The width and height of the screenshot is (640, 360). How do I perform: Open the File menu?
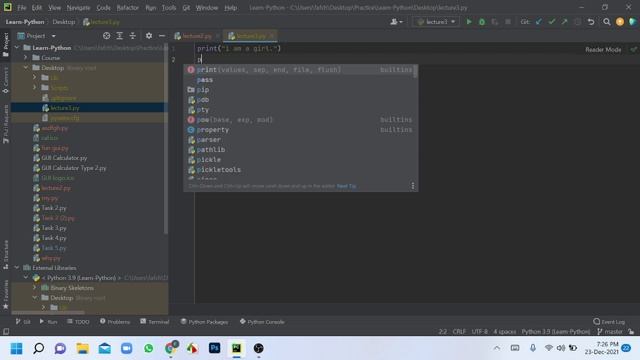pyautogui.click(x=21, y=8)
